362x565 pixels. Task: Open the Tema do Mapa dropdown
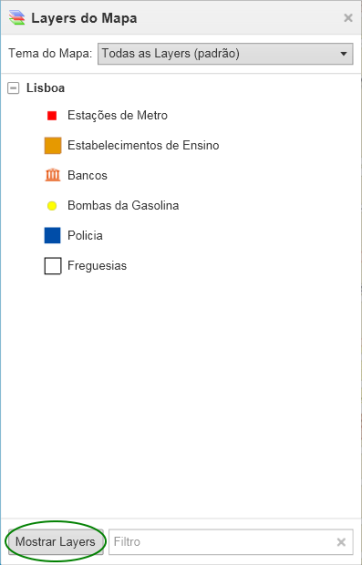pyautogui.click(x=225, y=54)
